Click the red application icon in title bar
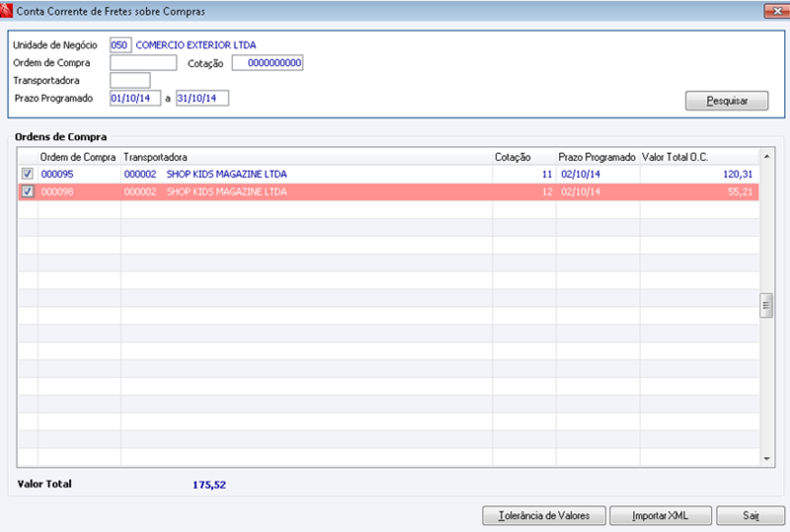 coord(7,11)
